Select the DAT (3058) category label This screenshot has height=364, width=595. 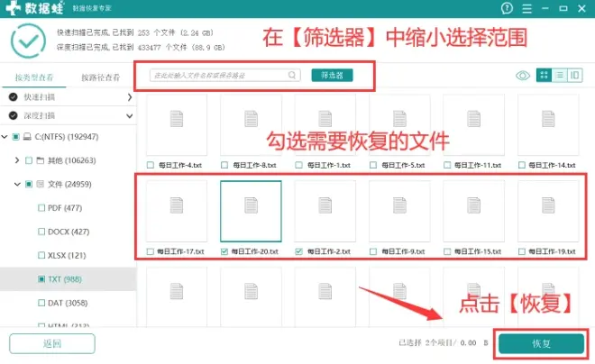pyautogui.click(x=68, y=303)
